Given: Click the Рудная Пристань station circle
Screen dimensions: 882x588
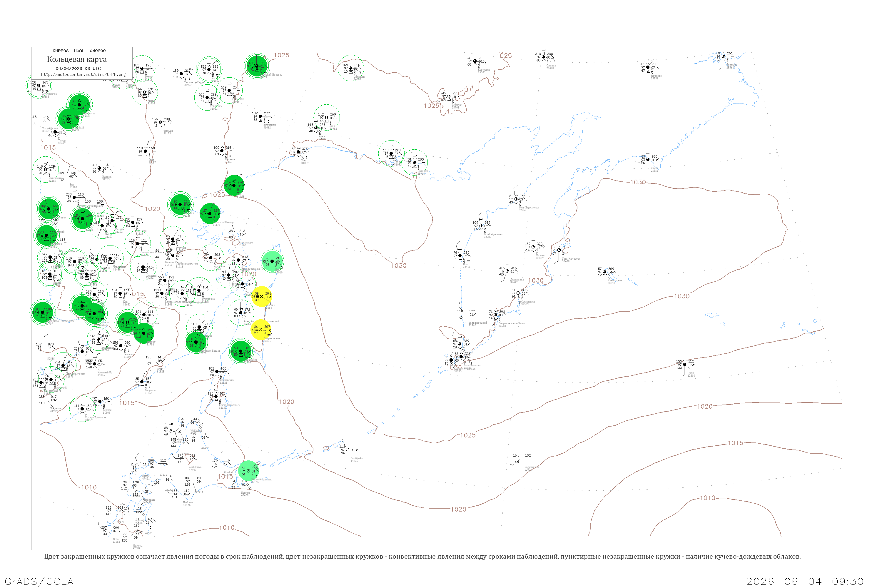Looking at the screenshot, I should point(82,409).
